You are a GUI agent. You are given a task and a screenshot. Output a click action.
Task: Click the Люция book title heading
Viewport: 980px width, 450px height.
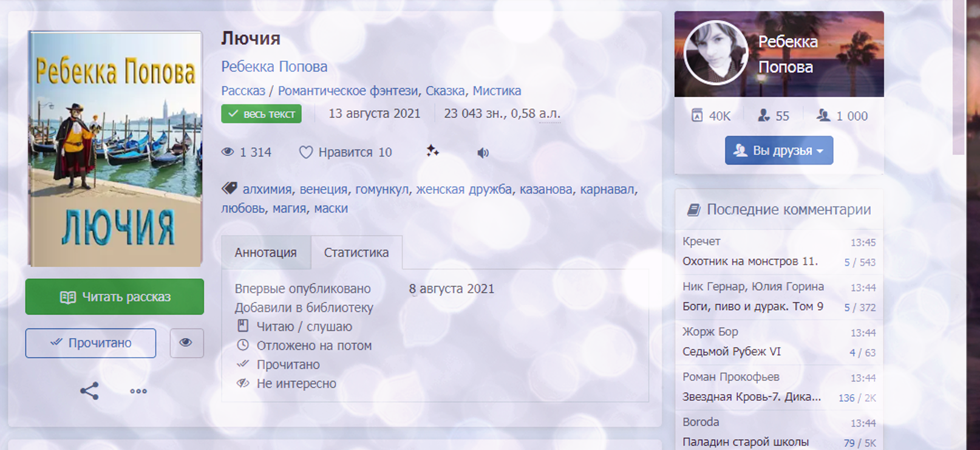251,38
